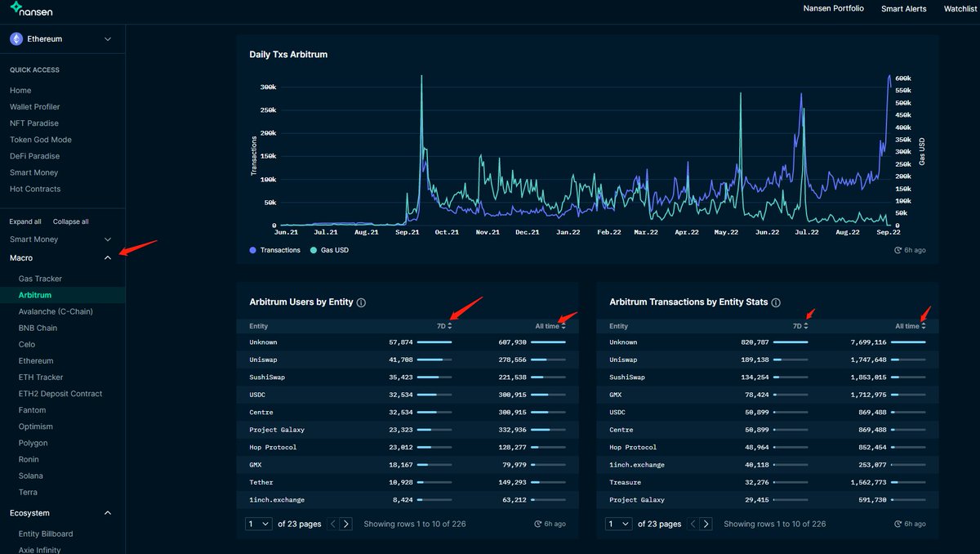Open Fantom dashboard
Image resolution: width=980 pixels, height=554 pixels.
32,410
